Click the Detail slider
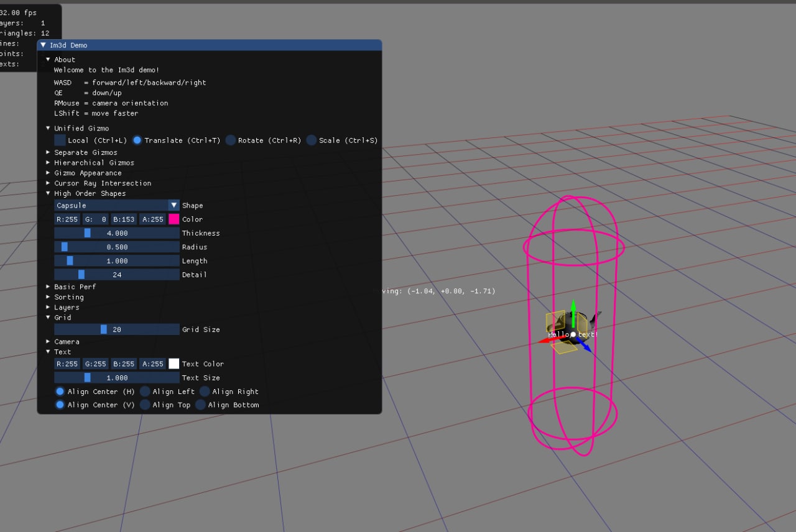 117,275
